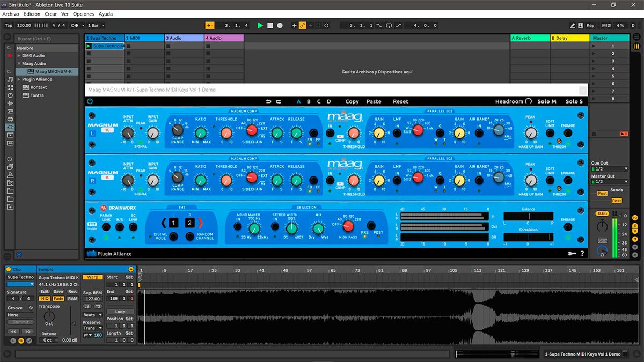Toggle Solo M in plugin toolbar

547,101
